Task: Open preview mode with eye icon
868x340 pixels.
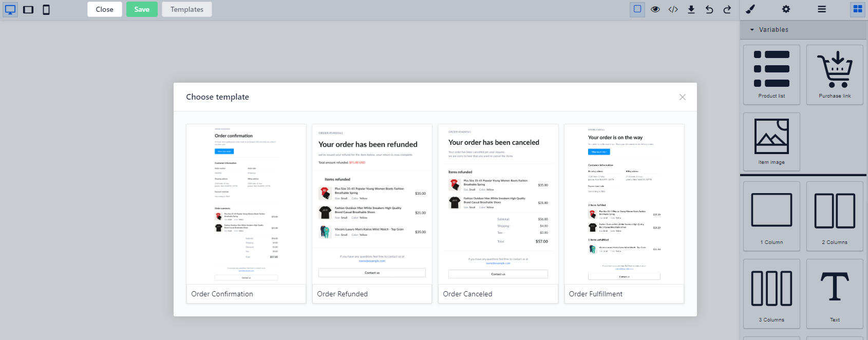Action: point(655,9)
